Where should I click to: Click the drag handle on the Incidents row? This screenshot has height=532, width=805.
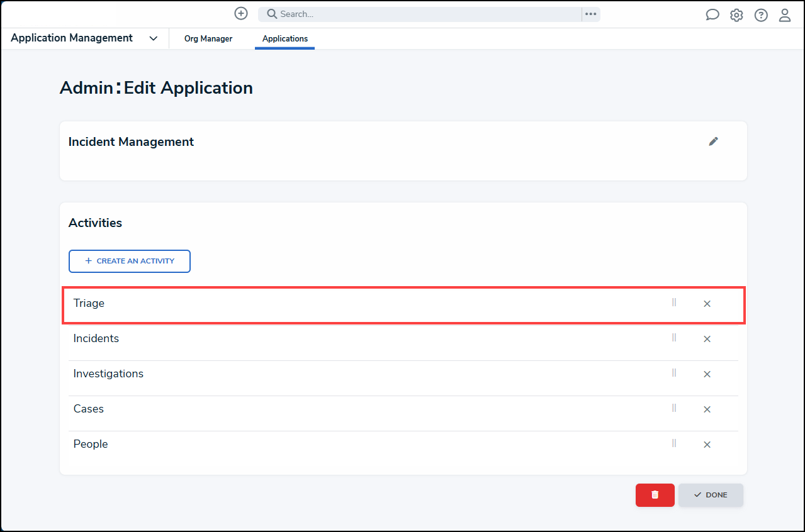[674, 338]
